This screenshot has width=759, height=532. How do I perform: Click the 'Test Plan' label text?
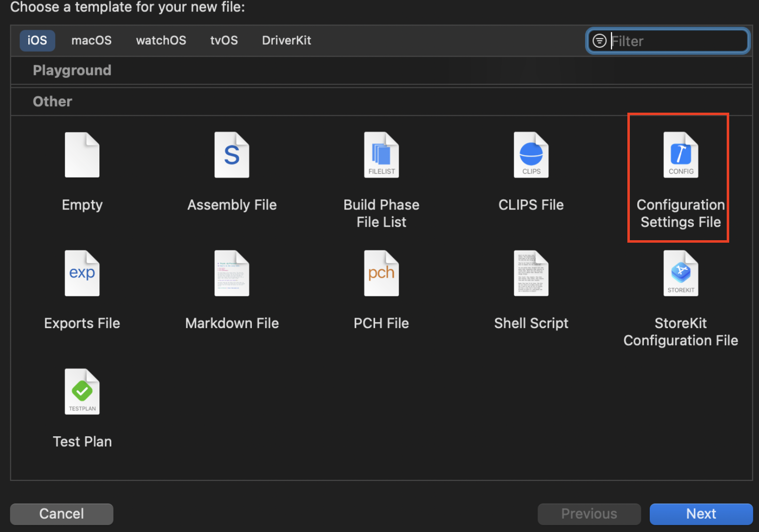[x=82, y=442]
